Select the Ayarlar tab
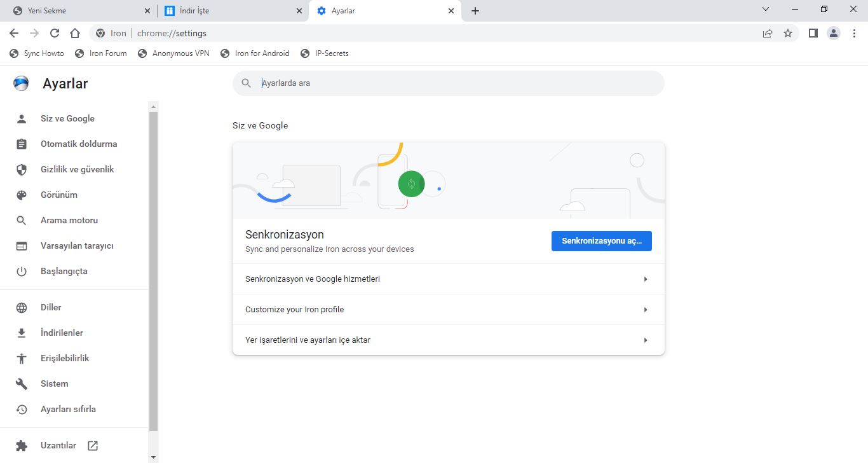 [x=384, y=11]
